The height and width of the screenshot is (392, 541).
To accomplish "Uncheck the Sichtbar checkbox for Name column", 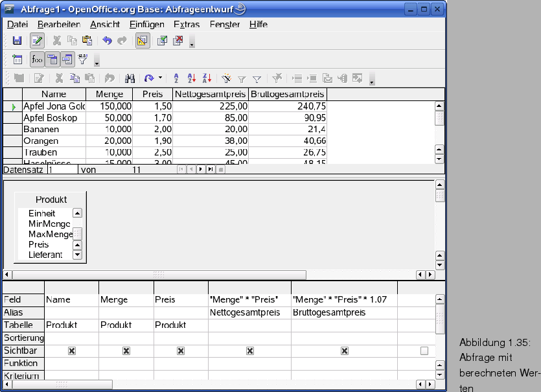I will click(72, 351).
